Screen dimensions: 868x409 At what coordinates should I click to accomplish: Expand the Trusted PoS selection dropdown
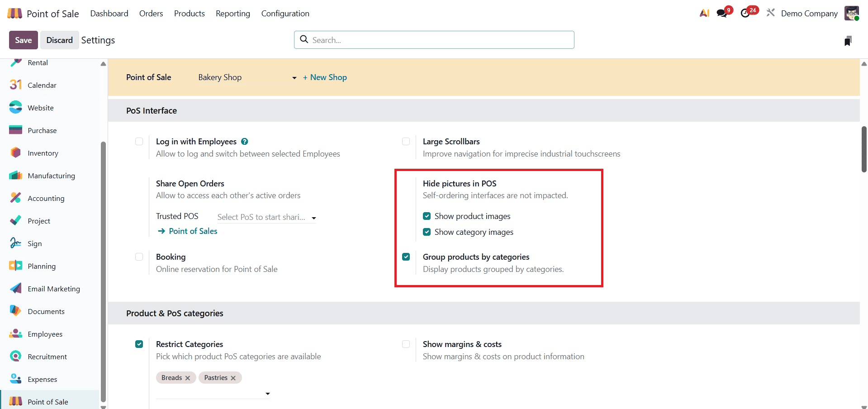tap(314, 218)
